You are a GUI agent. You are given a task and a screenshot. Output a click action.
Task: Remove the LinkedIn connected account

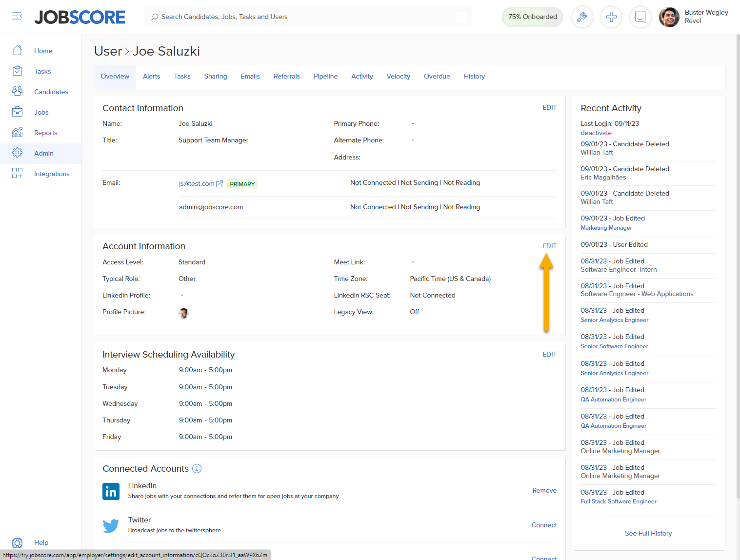(x=544, y=490)
